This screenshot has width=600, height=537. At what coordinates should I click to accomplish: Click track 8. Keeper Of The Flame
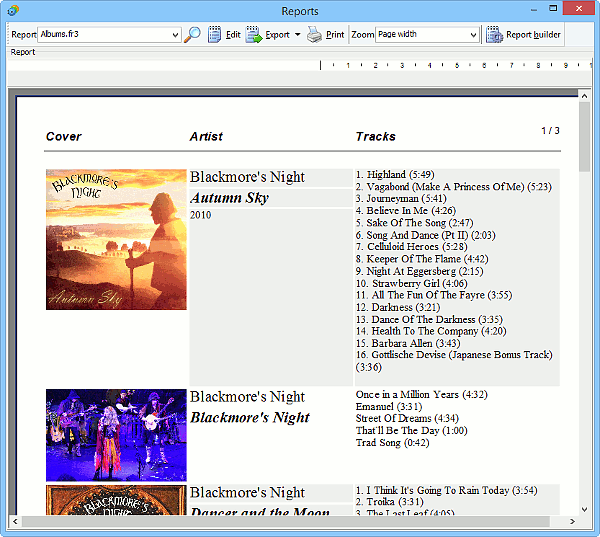pyautogui.click(x=422, y=259)
